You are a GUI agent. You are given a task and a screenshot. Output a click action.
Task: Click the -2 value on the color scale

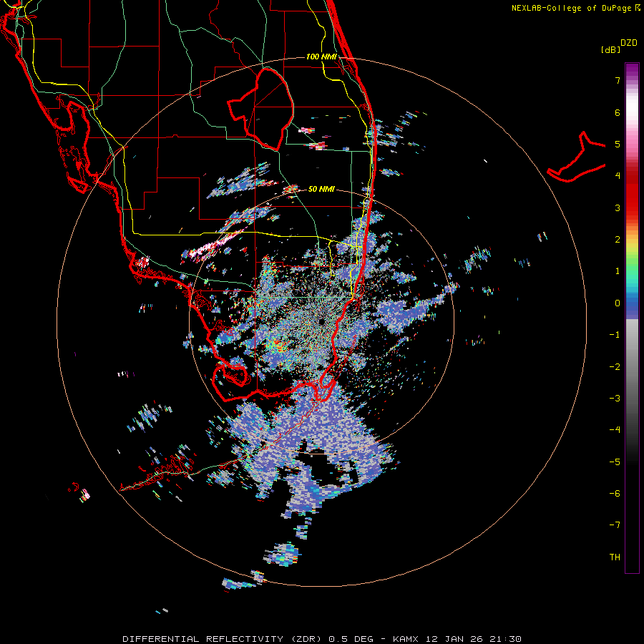(x=615, y=366)
